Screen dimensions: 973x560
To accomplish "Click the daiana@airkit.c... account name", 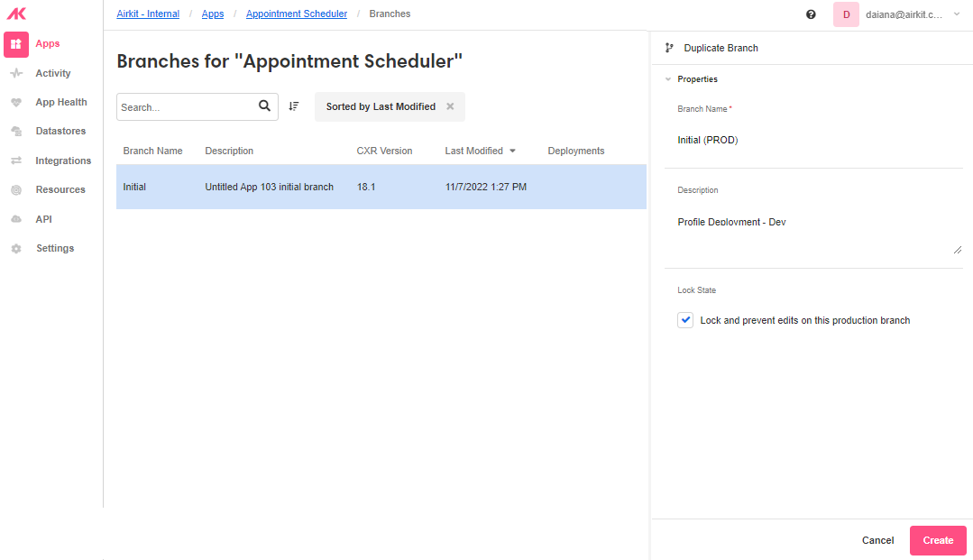I will [x=904, y=14].
